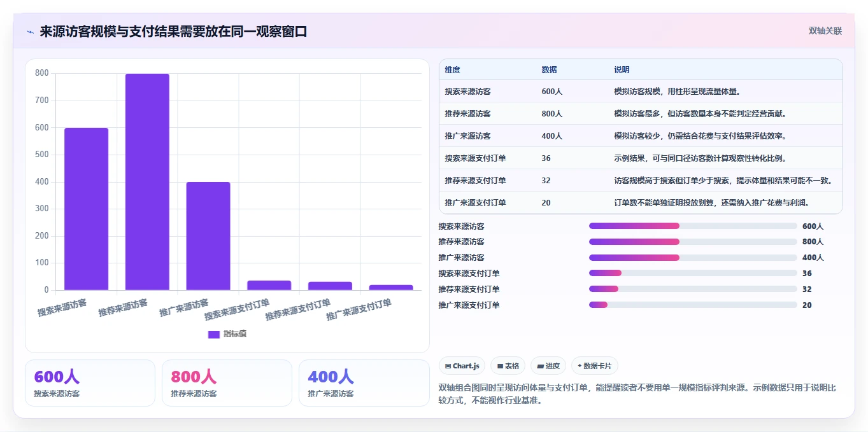Image resolution: width=868 pixels, height=432 pixels.
Task: Click table cell 推广来源访客 in 维度 column
Action: (467, 136)
